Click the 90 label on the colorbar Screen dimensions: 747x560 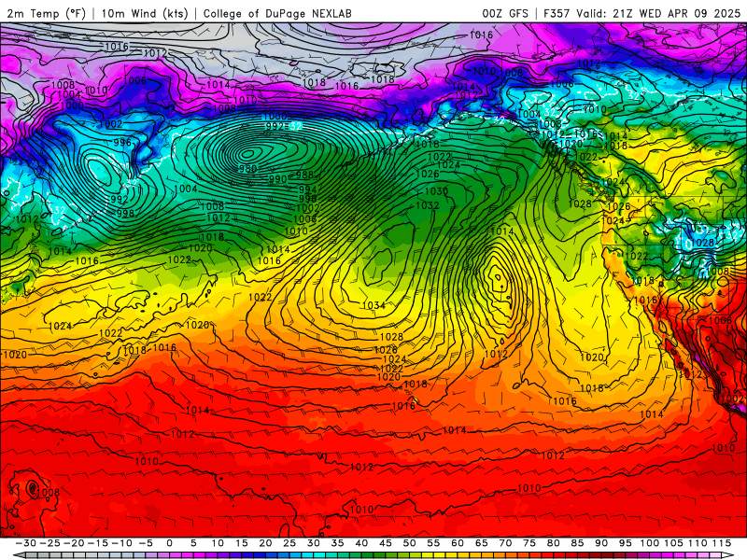coord(601,543)
